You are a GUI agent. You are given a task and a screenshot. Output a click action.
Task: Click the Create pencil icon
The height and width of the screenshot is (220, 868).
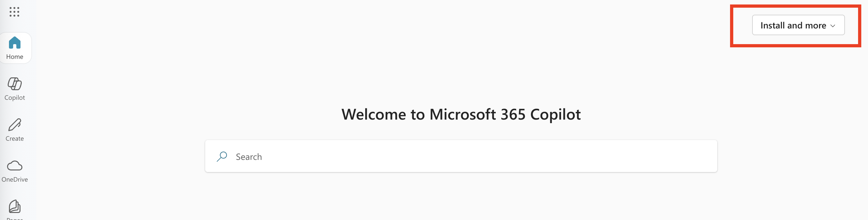click(x=14, y=125)
